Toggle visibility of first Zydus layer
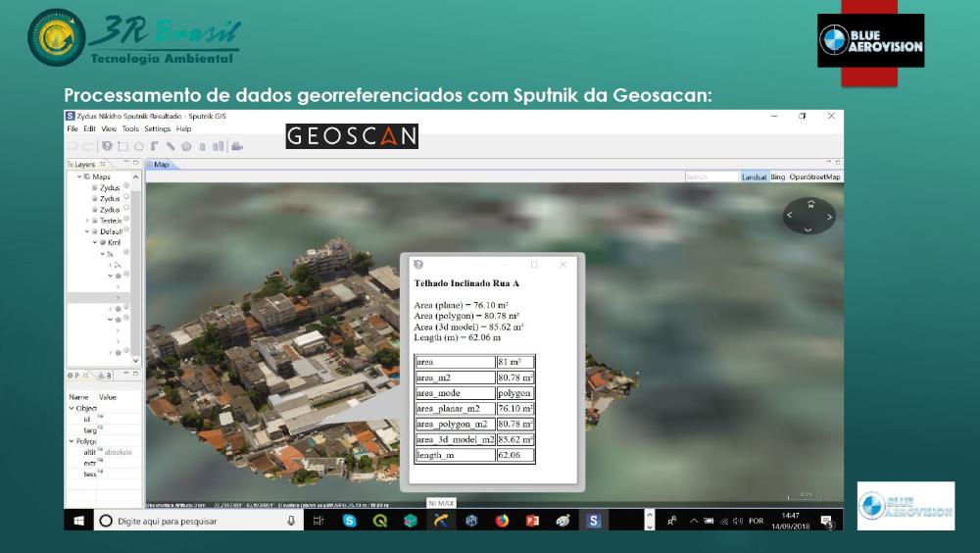Screen dimensions: 980x553 tap(126, 185)
